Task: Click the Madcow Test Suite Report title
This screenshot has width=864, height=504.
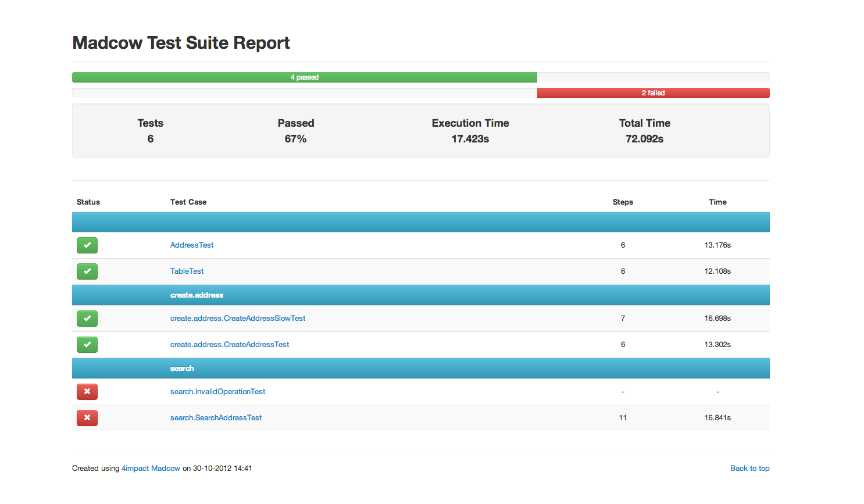Action: [181, 42]
